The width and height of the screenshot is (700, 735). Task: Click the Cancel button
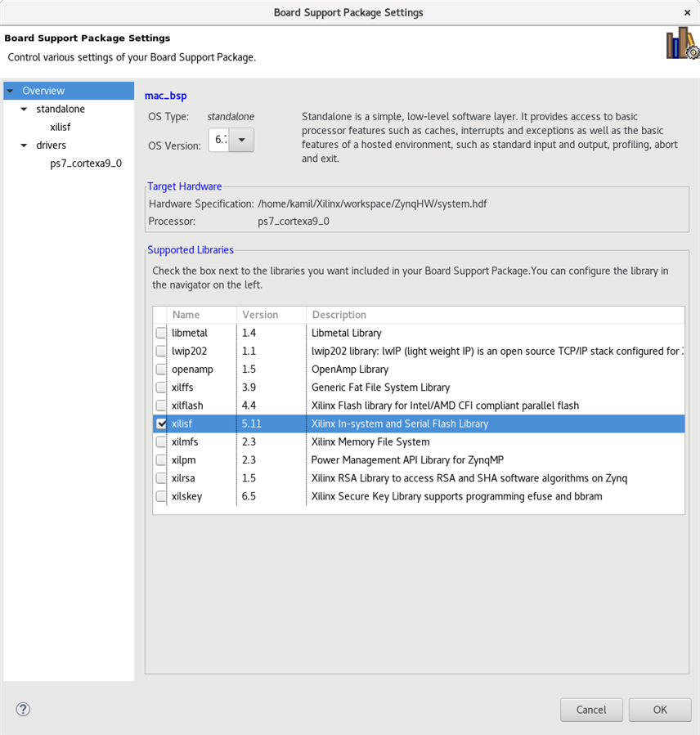pyautogui.click(x=591, y=710)
